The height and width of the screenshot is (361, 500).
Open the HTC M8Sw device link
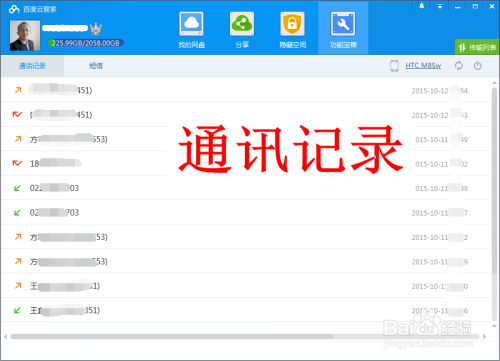click(x=423, y=66)
